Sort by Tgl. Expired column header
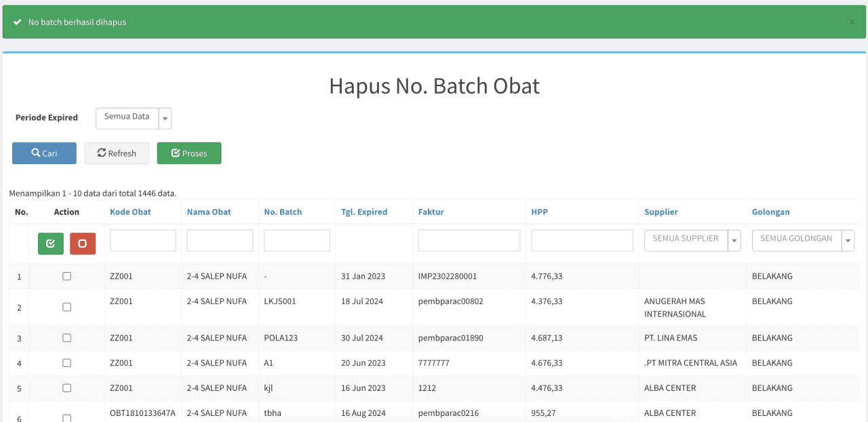868x422 pixels. 364,212
